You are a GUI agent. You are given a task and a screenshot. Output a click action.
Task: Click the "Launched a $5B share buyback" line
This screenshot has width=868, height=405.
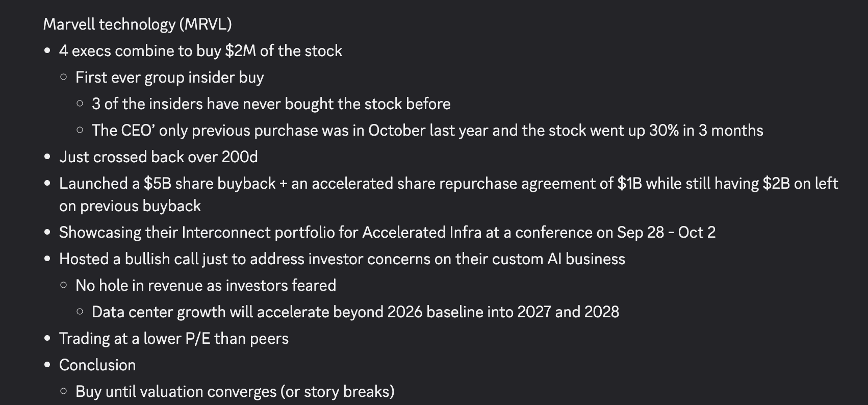[448, 183]
